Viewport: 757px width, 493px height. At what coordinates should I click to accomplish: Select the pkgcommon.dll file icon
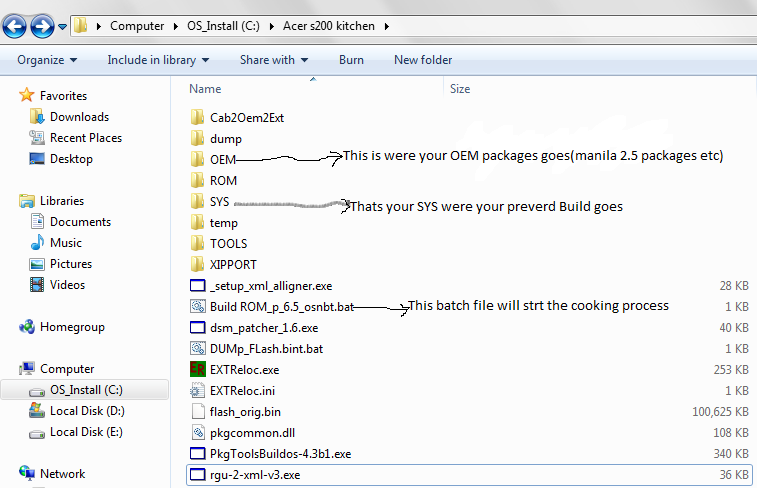(197, 432)
